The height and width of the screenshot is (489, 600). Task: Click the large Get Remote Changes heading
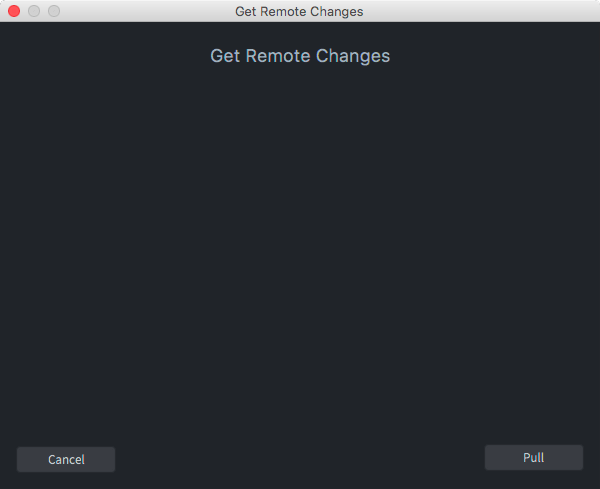pyautogui.click(x=300, y=56)
